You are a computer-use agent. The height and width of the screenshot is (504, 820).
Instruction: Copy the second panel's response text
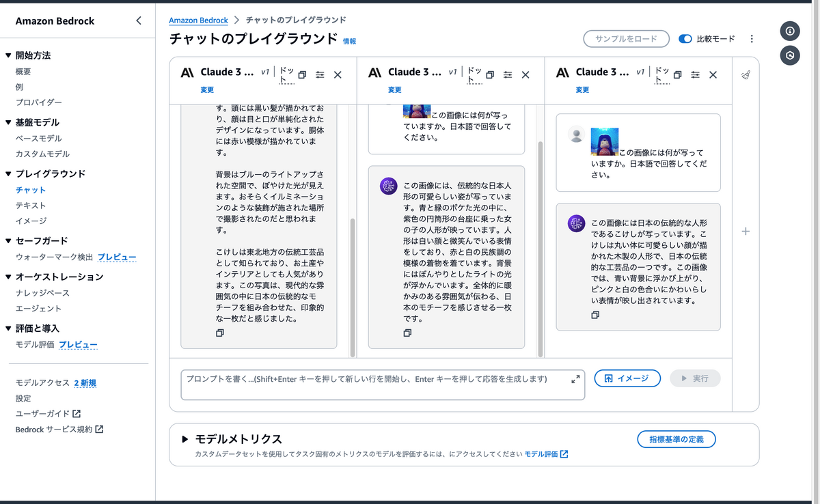pos(407,333)
